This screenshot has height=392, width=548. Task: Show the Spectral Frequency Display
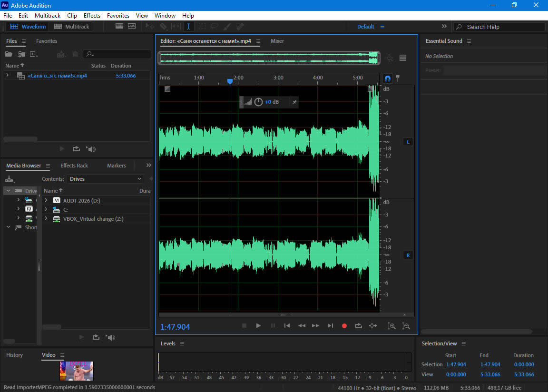(x=119, y=27)
